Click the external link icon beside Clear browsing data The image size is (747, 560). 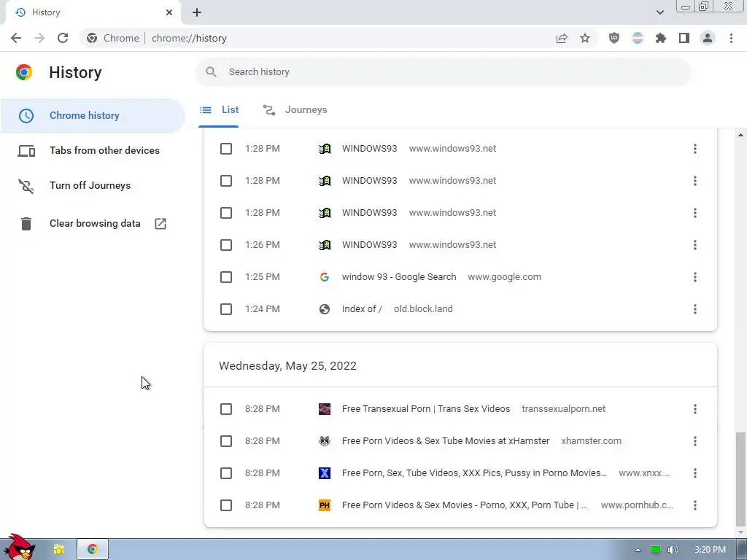click(x=160, y=223)
